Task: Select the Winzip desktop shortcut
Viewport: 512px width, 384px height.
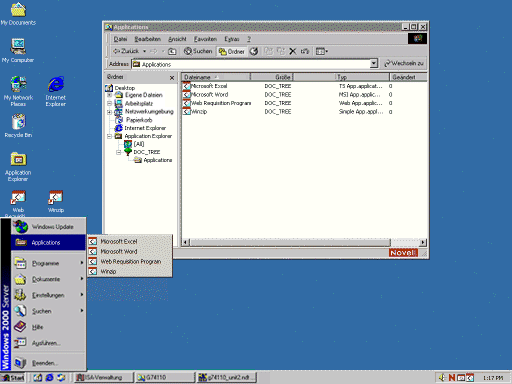Action: (56, 201)
